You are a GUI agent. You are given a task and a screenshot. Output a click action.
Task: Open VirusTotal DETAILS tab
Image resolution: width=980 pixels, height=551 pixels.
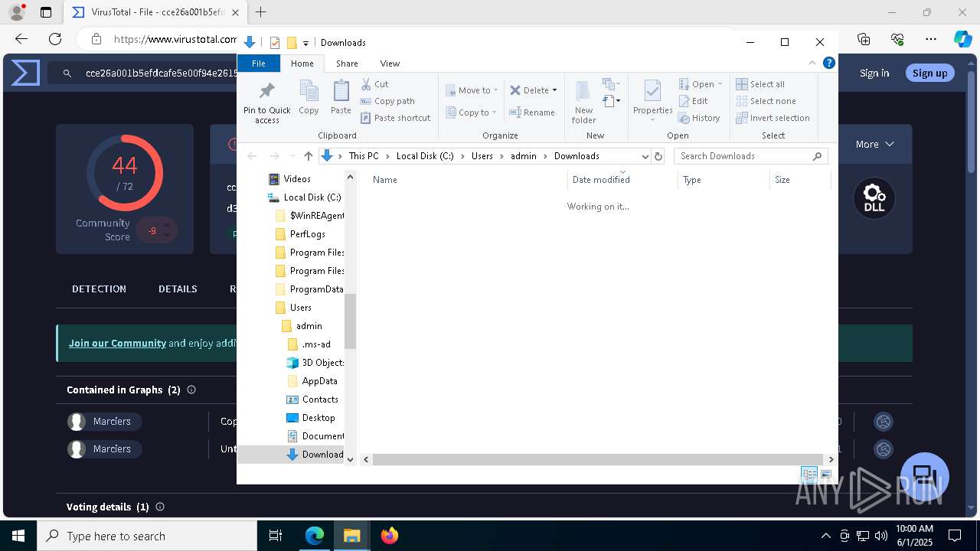point(178,289)
